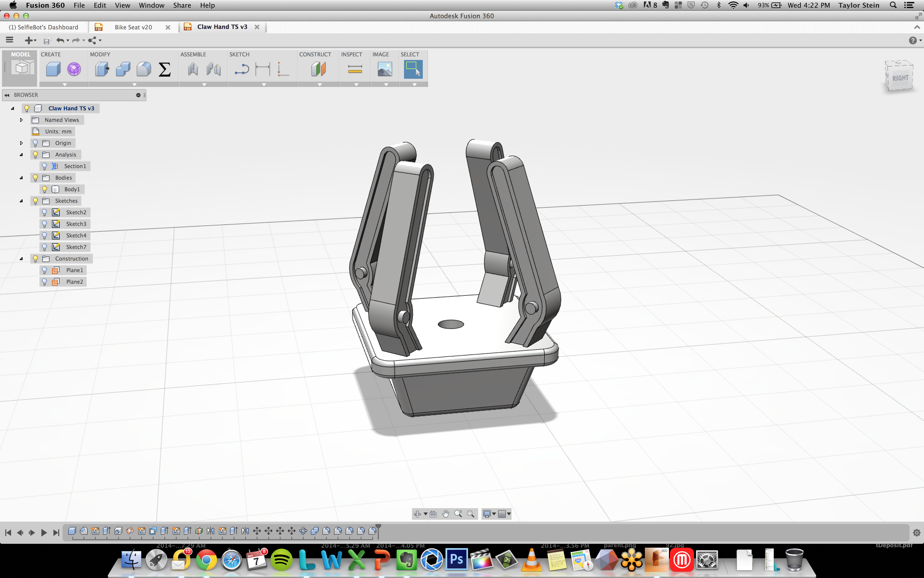
Task: Toggle visibility bulb for Sketch2
Action: click(44, 212)
